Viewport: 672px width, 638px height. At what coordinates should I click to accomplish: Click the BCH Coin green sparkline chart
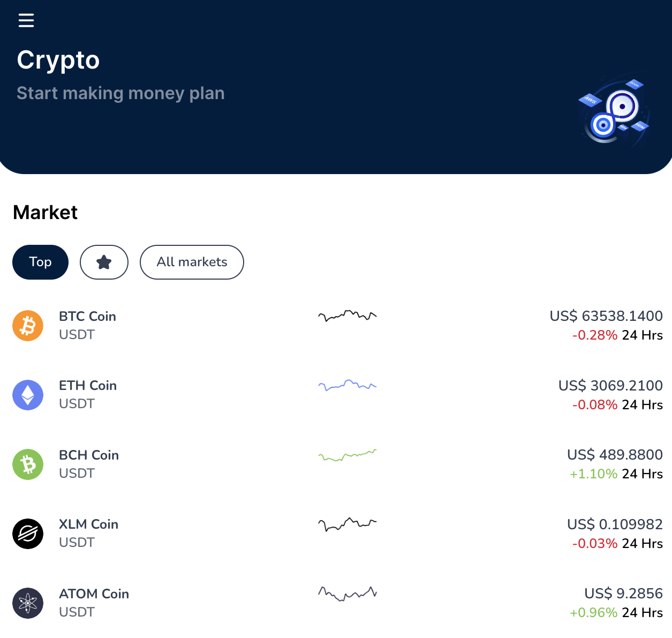pos(347,455)
